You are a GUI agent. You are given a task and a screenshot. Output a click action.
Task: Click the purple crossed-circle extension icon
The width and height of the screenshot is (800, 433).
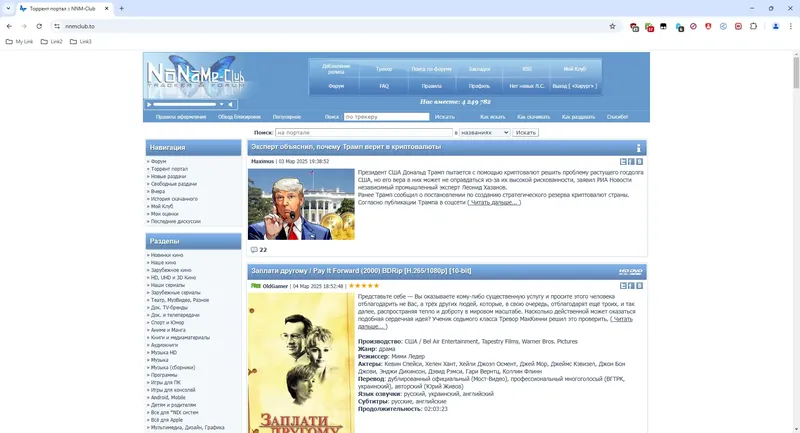tap(693, 27)
